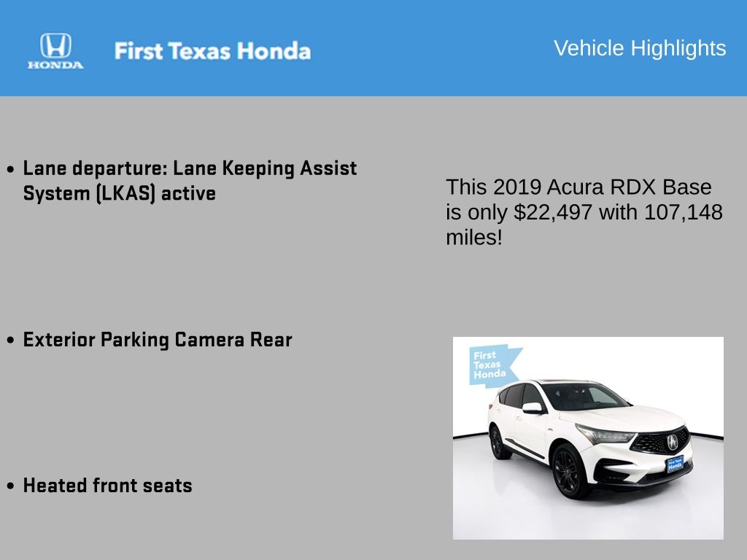Click the Vehicle Highlights heading

coord(640,48)
